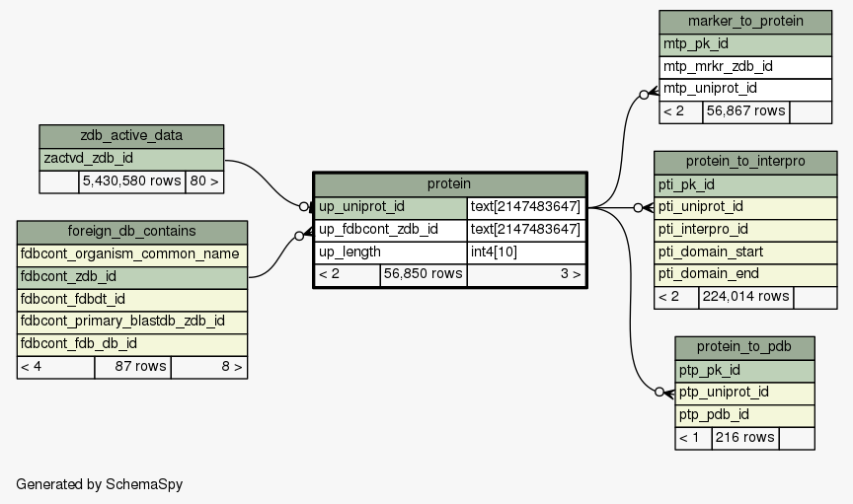Click the crow's foot connector at ptp_uniprot_id
The width and height of the screenshot is (853, 504).
(x=669, y=394)
